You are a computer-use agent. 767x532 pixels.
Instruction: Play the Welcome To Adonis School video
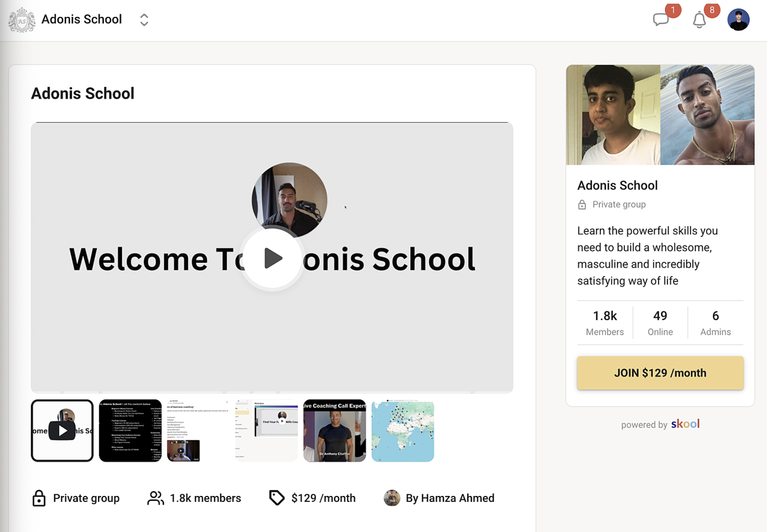click(272, 258)
